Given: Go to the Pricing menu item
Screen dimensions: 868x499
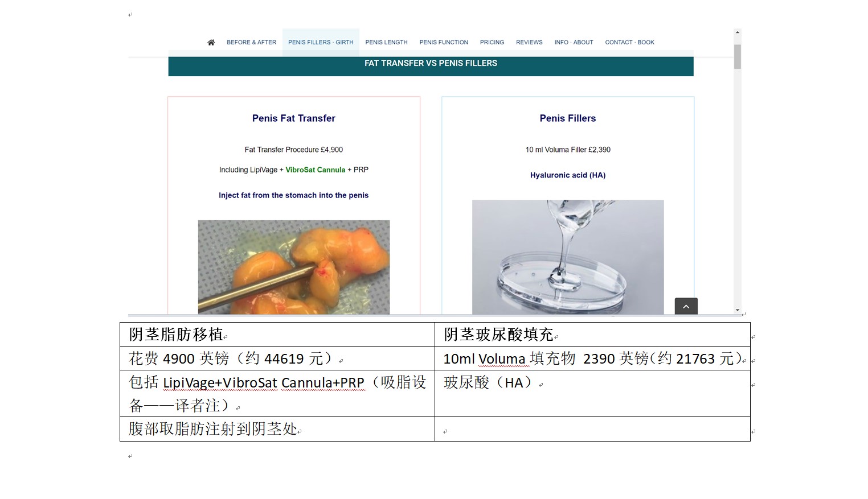Looking at the screenshot, I should (492, 42).
